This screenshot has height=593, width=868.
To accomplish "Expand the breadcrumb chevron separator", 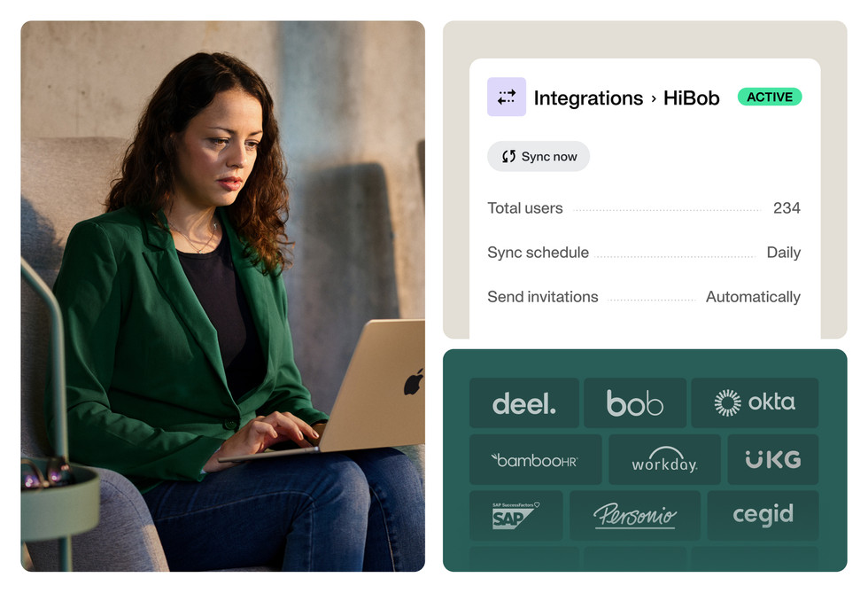I will (x=654, y=98).
